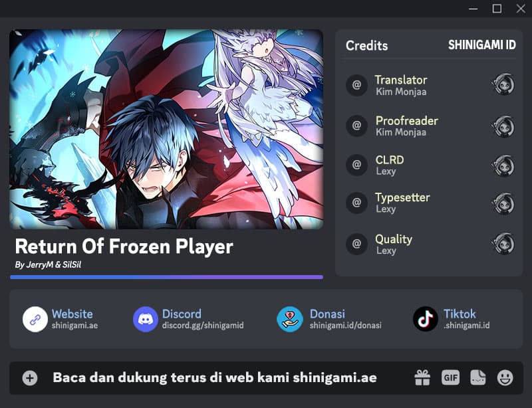Click the @ icon beside Typesetter
532x408 pixels.
coord(356,203)
